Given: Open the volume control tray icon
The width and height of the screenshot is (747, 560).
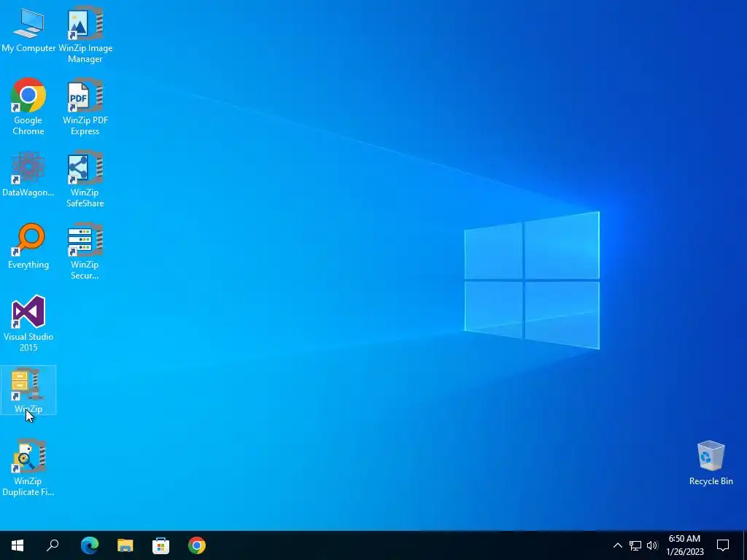Looking at the screenshot, I should point(652,545).
